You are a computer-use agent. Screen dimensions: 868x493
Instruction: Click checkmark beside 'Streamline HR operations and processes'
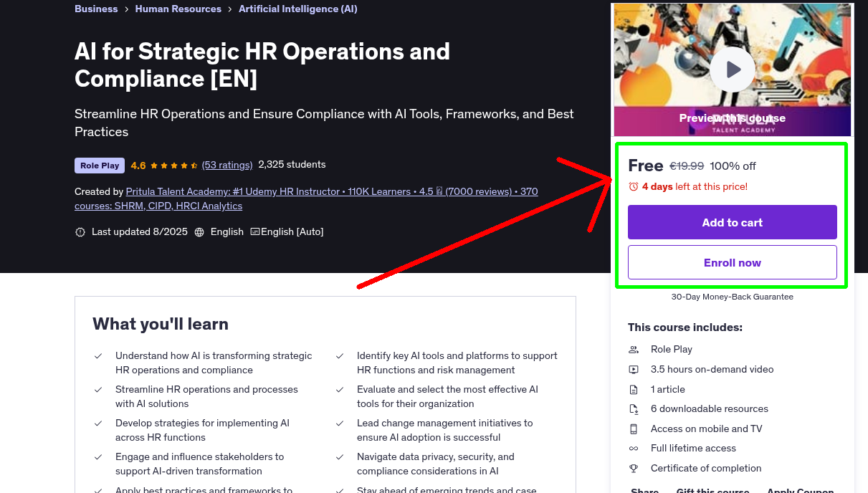tap(98, 389)
